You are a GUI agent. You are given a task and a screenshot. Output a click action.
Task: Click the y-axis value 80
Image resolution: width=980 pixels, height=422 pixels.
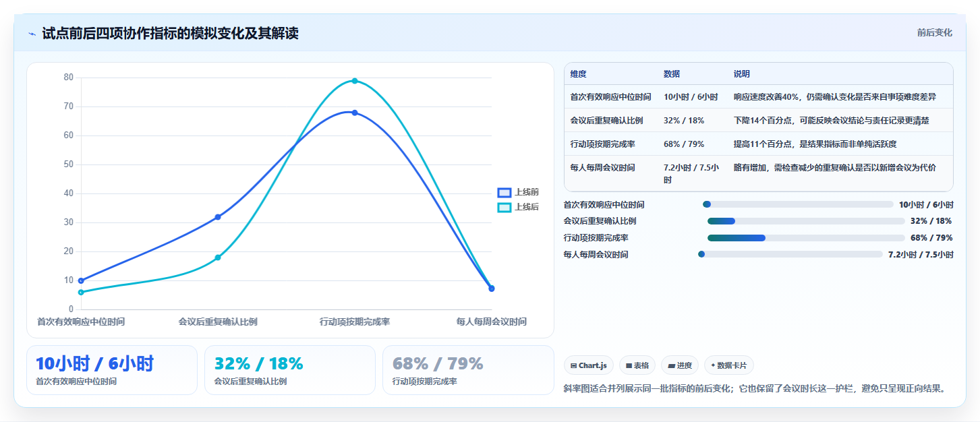click(69, 78)
